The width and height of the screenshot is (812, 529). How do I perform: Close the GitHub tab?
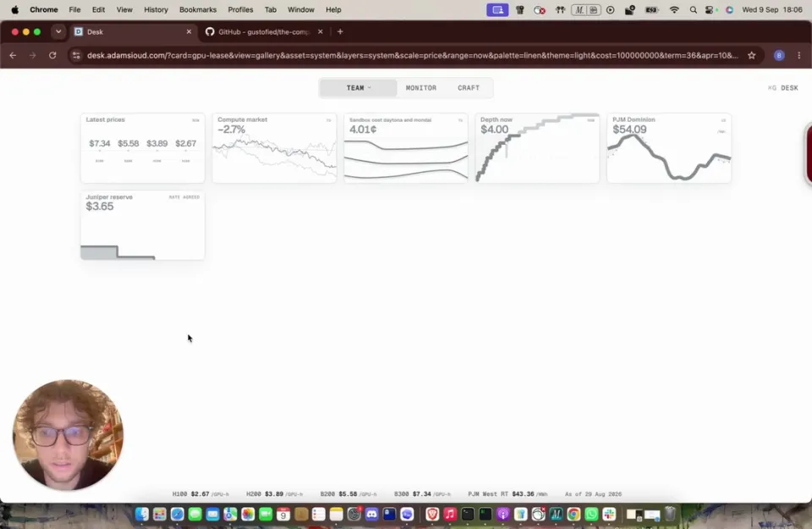(320, 31)
